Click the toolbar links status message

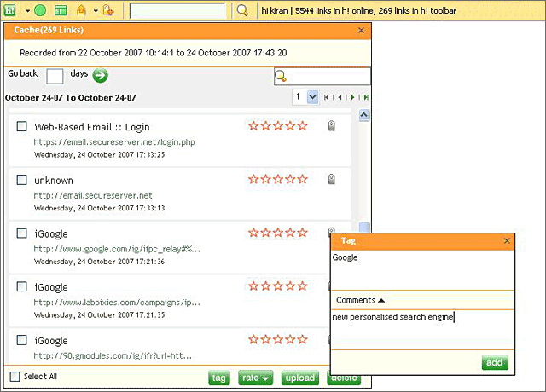pos(358,11)
